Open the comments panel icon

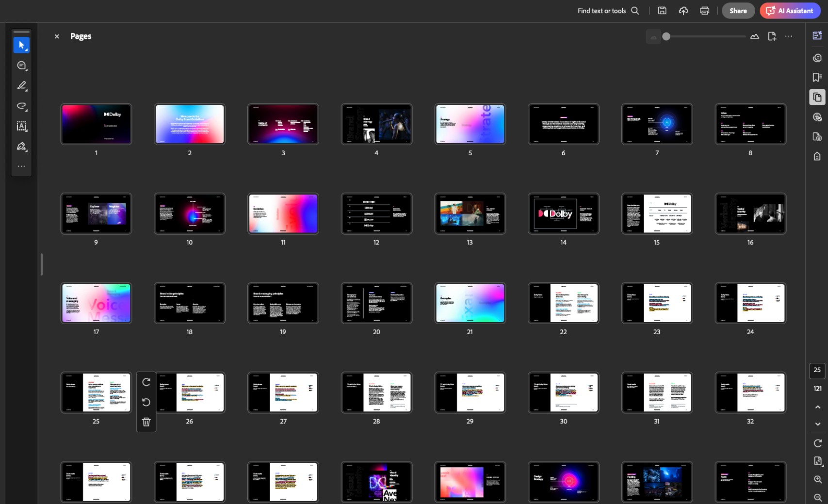coord(817,58)
